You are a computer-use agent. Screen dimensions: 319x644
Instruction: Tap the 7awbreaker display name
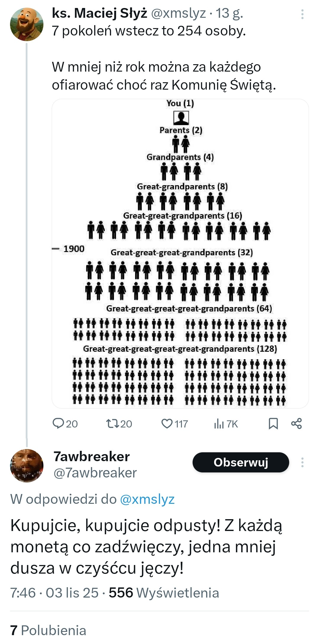[x=92, y=457]
